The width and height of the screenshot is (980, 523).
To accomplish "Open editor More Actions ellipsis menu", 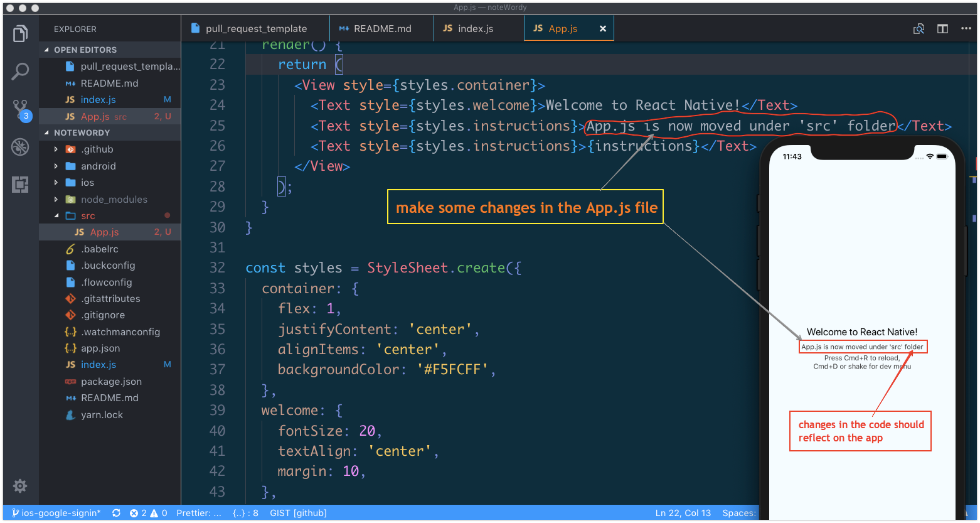I will [x=966, y=28].
